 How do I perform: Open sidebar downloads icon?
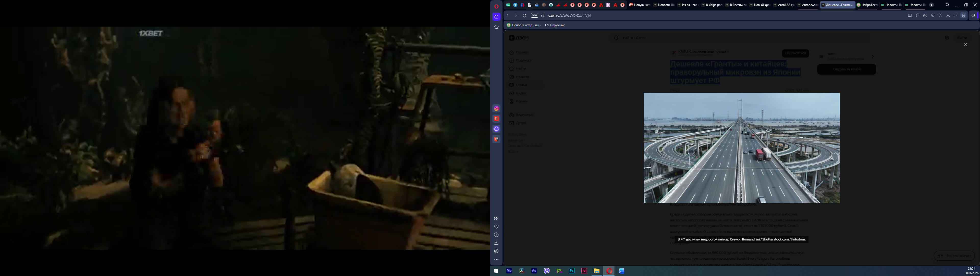(496, 243)
